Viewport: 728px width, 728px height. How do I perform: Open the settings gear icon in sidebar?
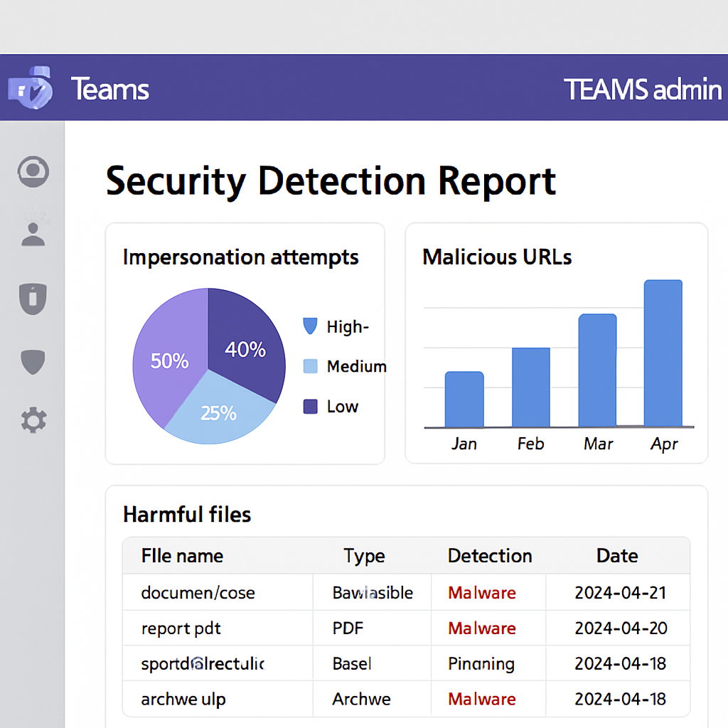[33, 421]
